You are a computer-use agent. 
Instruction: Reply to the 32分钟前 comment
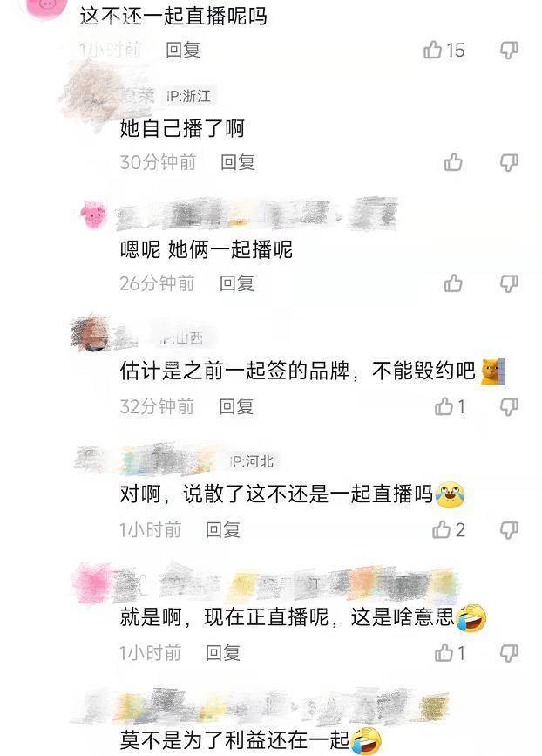point(236,406)
